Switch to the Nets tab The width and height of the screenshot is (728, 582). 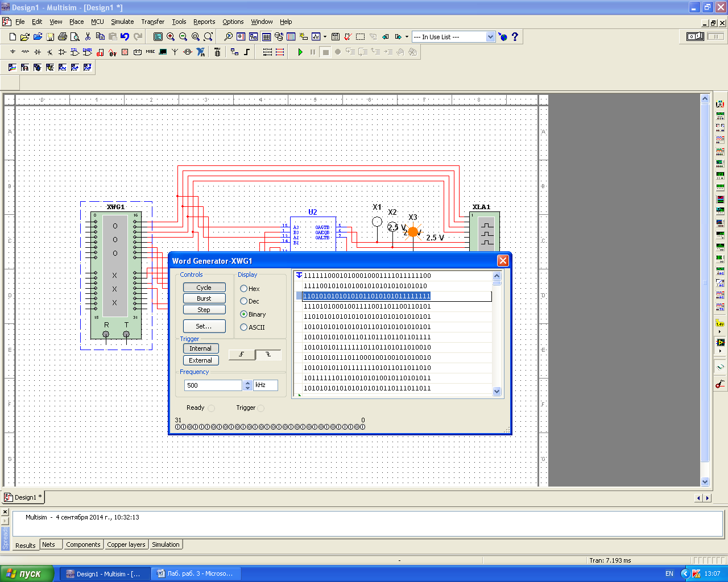[x=49, y=544]
